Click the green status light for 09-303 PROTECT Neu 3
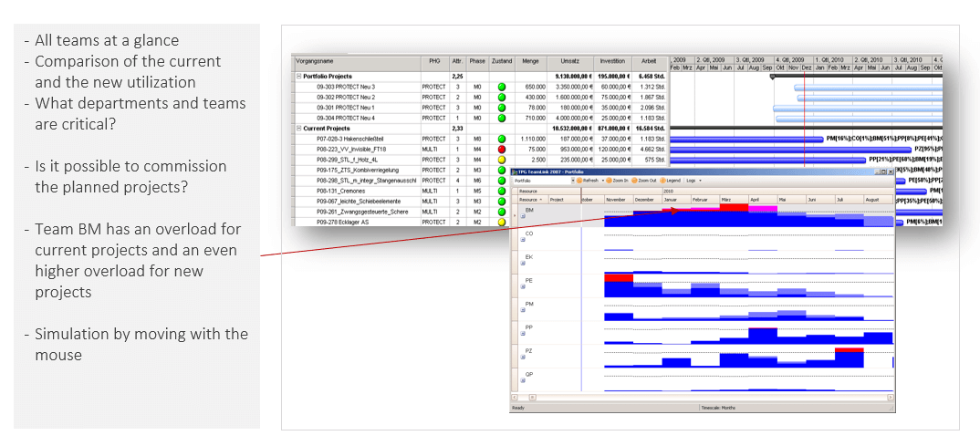Screen dimensions: 980x446 click(x=501, y=87)
